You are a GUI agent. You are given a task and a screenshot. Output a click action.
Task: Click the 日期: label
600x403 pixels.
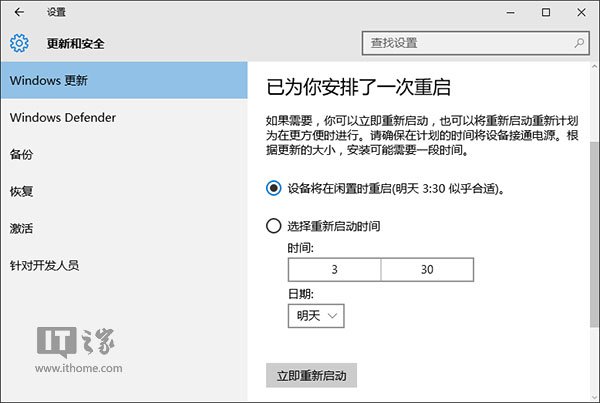coord(300,294)
